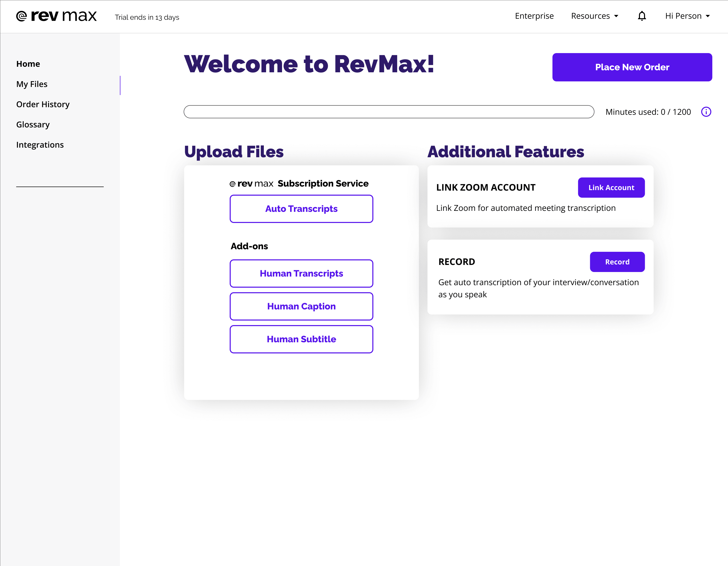This screenshot has height=566, width=728.
Task: Click the minutes used info icon
Action: coord(706,112)
